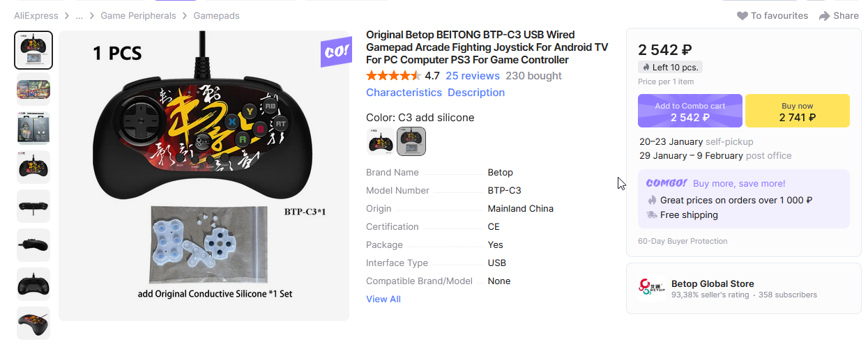Click the heart icon for favourites

[743, 16]
